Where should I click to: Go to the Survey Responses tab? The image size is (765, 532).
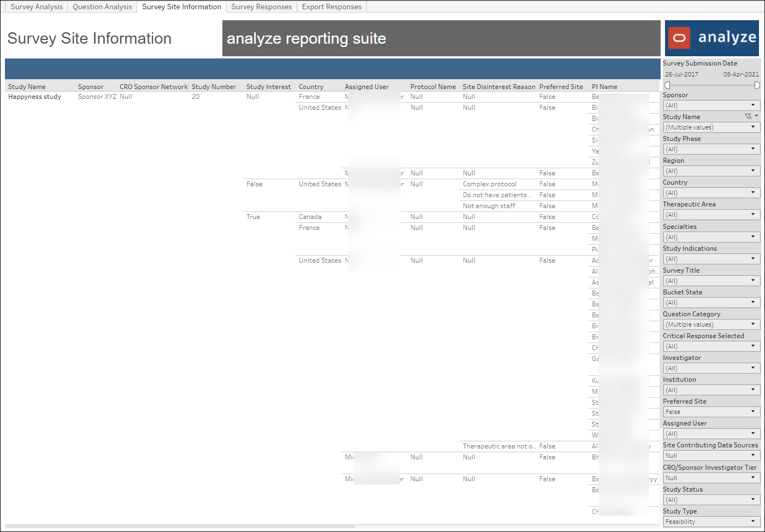pos(261,7)
